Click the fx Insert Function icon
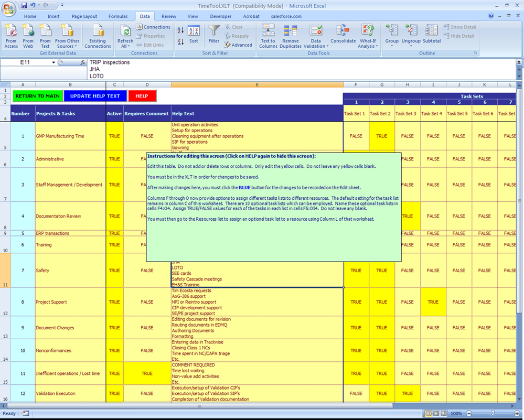 (x=82, y=62)
